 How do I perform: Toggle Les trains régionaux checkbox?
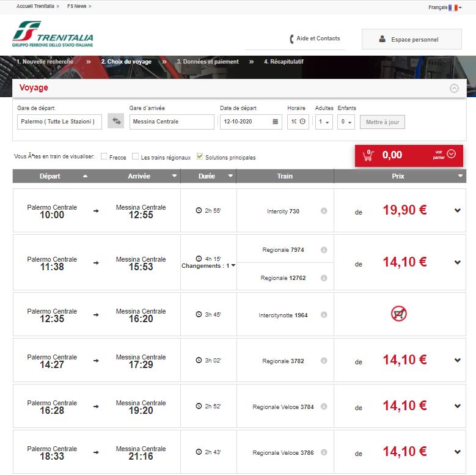[x=136, y=156]
